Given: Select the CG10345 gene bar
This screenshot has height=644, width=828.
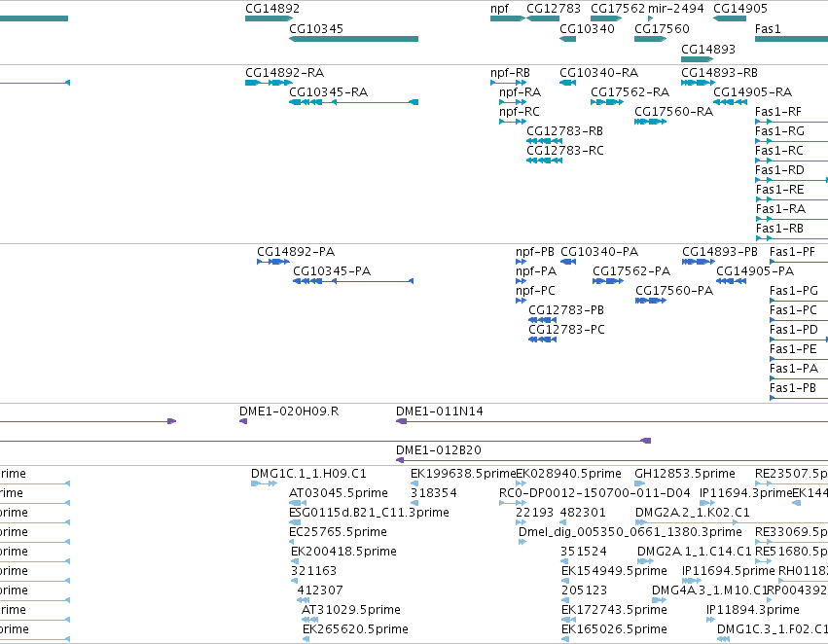Looking at the screenshot, I should (353, 39).
